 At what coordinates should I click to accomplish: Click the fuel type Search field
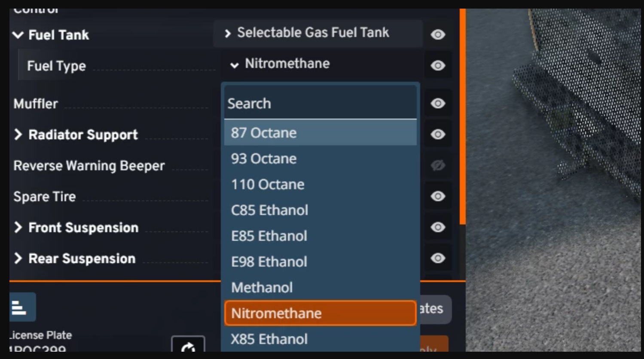(320, 104)
